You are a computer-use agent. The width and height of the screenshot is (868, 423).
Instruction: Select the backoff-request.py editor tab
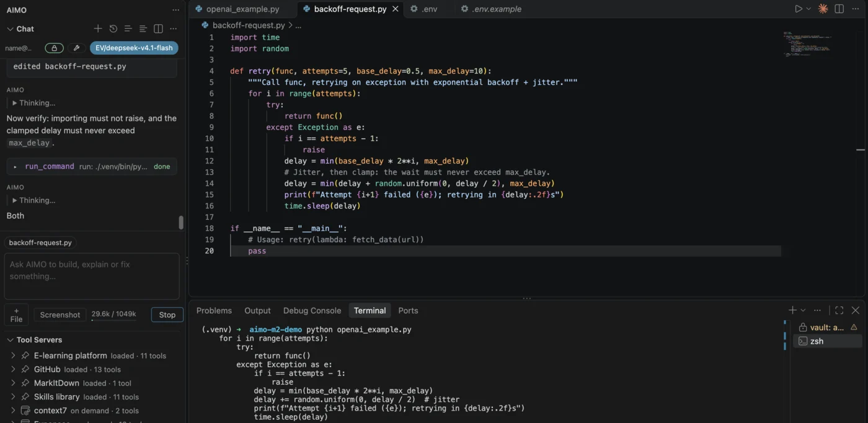point(350,9)
